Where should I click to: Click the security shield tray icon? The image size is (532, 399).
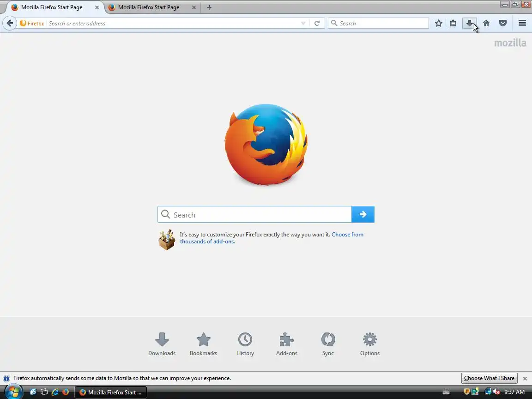(466, 392)
